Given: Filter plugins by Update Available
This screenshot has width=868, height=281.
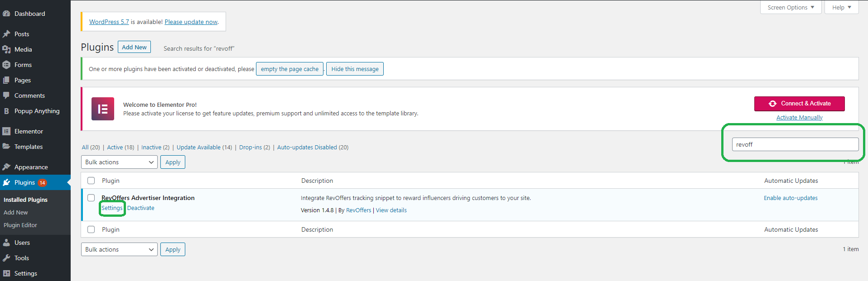Looking at the screenshot, I should pyautogui.click(x=204, y=147).
